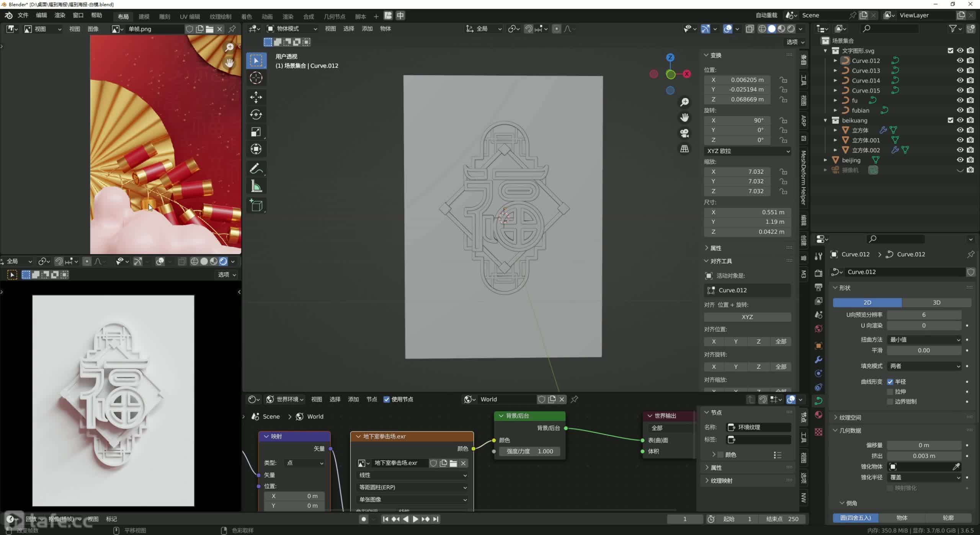This screenshot has height=535, width=980.
Task: Open 填充模式 两者 dropdown
Action: click(x=924, y=366)
